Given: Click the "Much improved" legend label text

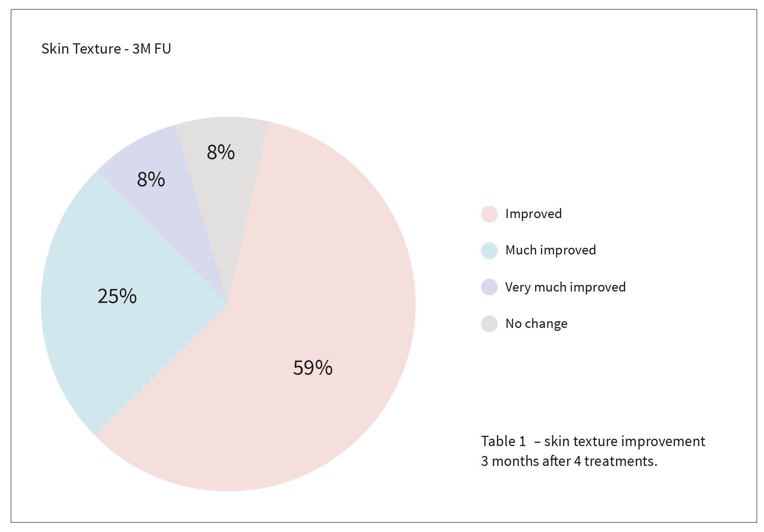Looking at the screenshot, I should (550, 250).
